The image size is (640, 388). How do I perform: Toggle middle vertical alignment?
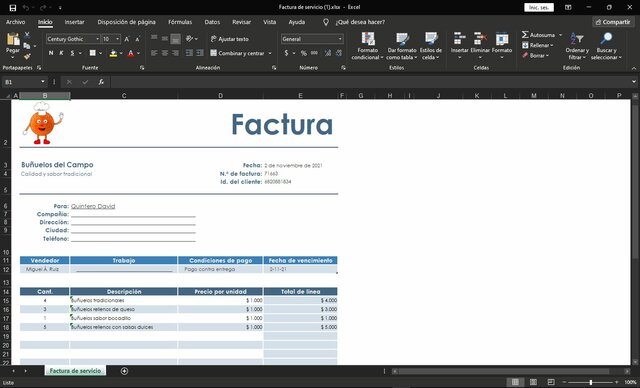(x=164, y=39)
